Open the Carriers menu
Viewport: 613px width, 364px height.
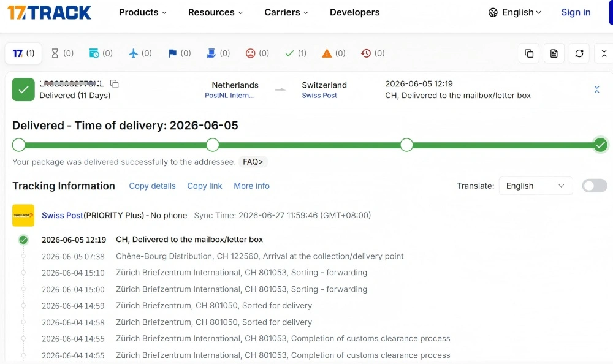point(286,12)
